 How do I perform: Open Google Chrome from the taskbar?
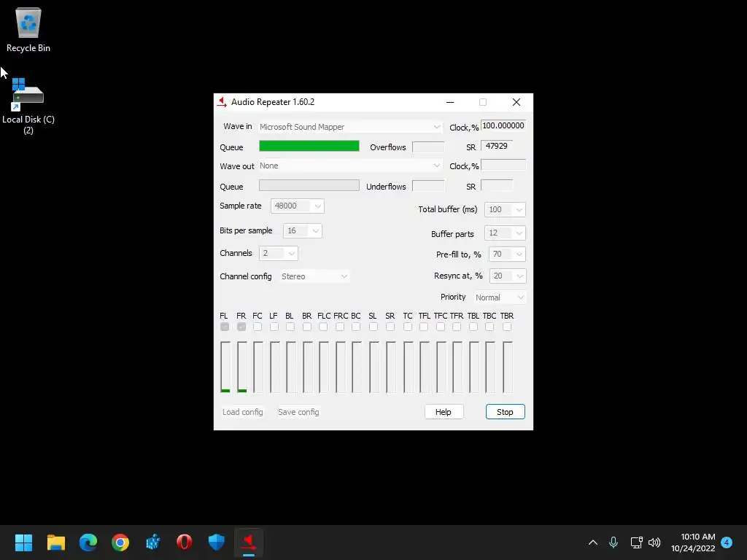[120, 542]
